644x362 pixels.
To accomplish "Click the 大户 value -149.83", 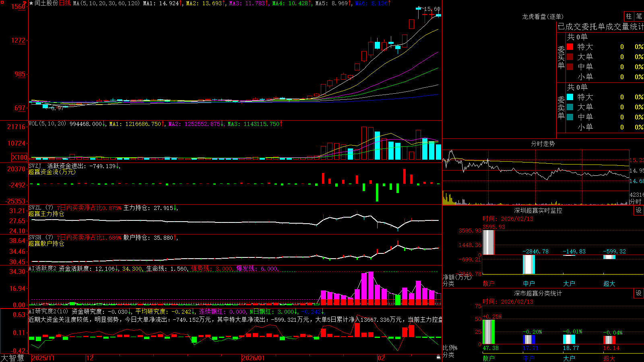I will (574, 251).
